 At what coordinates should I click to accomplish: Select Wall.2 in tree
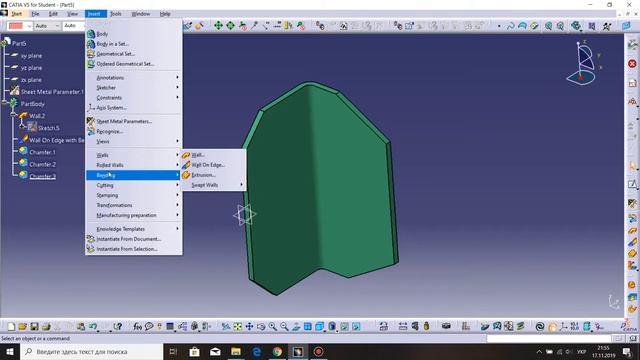pyautogui.click(x=37, y=116)
